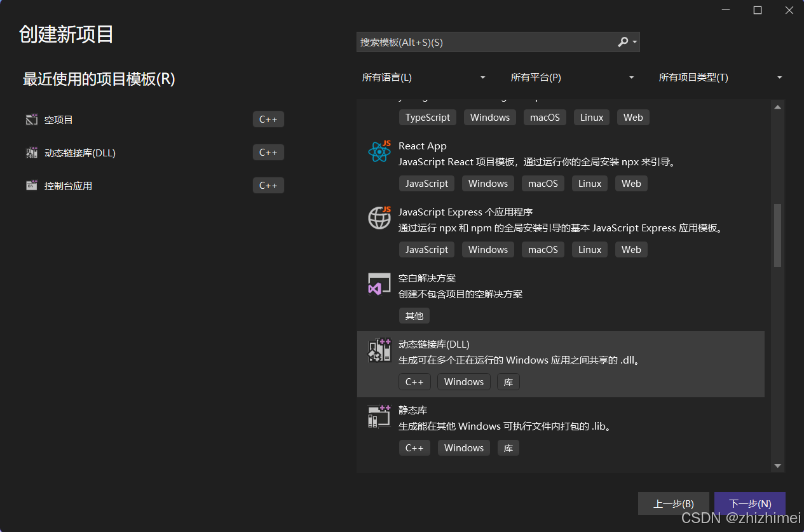Click C++ tag under 动态链接库(DLL) description
This screenshot has width=804, height=532.
coord(414,382)
